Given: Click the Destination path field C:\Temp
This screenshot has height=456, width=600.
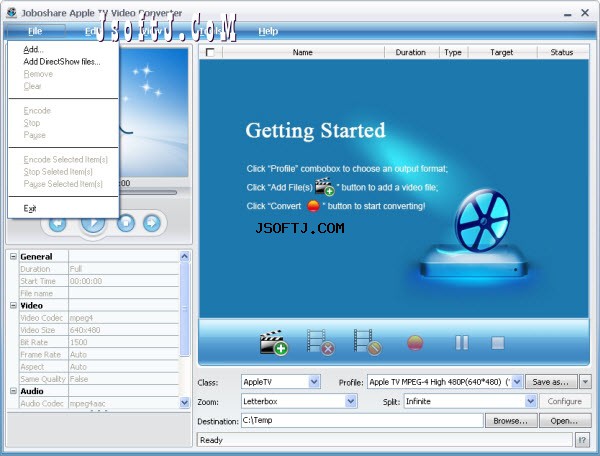Looking at the screenshot, I should (x=362, y=420).
